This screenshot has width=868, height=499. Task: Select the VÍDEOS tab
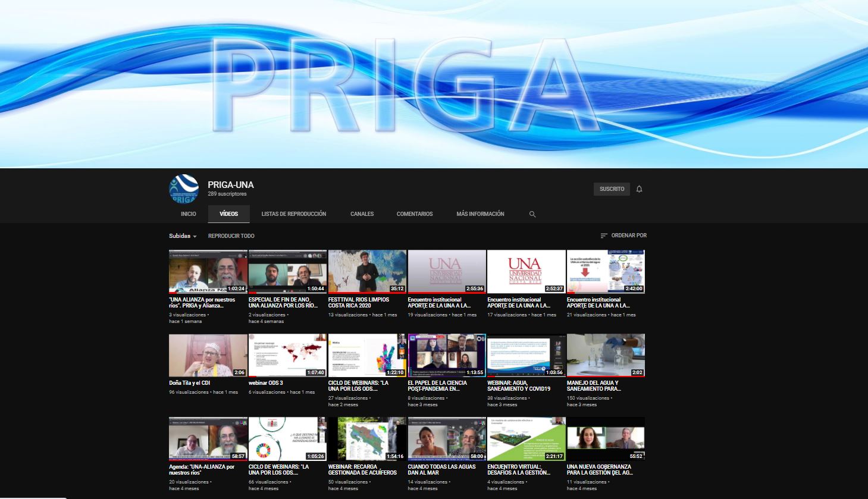(229, 214)
